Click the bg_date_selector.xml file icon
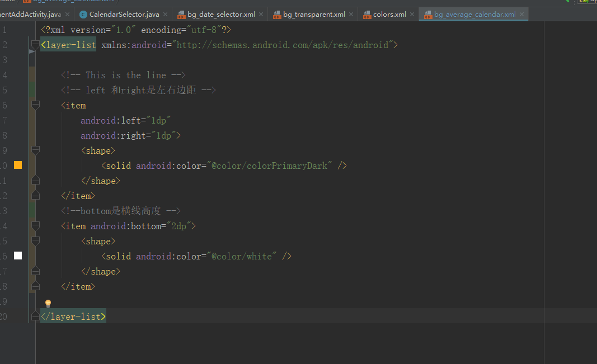This screenshot has height=364, width=597. (x=181, y=15)
